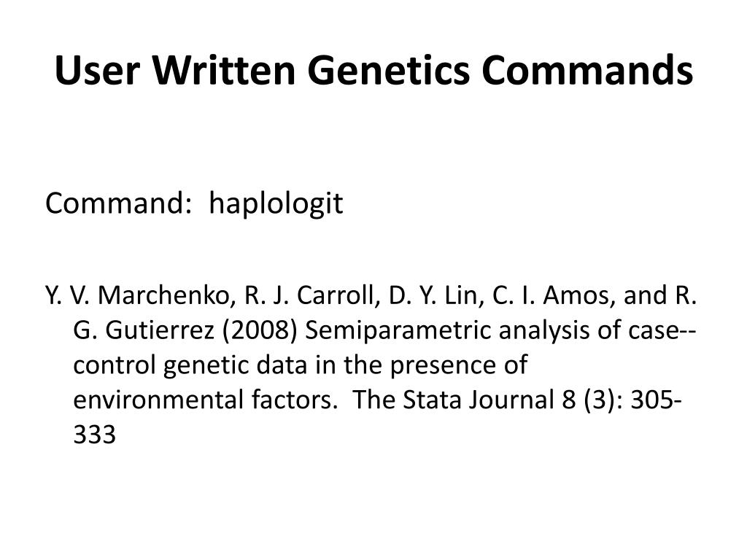Click the word 'User' in the heading
Screen dimensions: 747x560
pos(97,70)
